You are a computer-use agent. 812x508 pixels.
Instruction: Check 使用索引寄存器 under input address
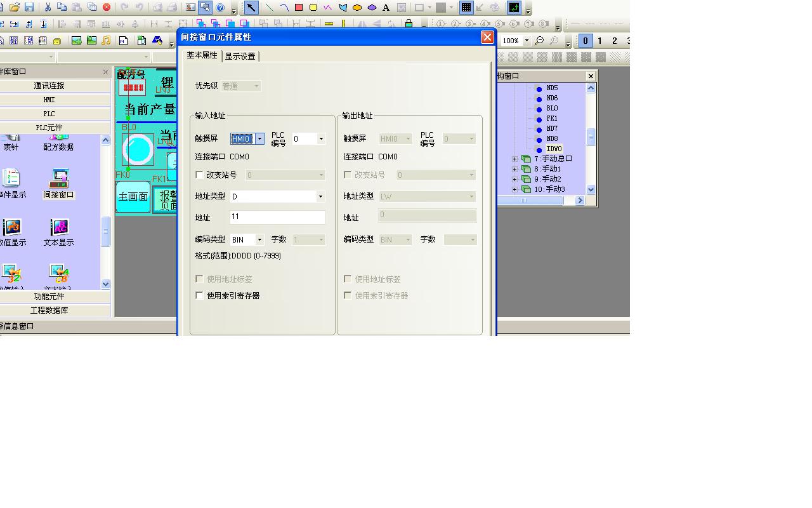click(200, 295)
